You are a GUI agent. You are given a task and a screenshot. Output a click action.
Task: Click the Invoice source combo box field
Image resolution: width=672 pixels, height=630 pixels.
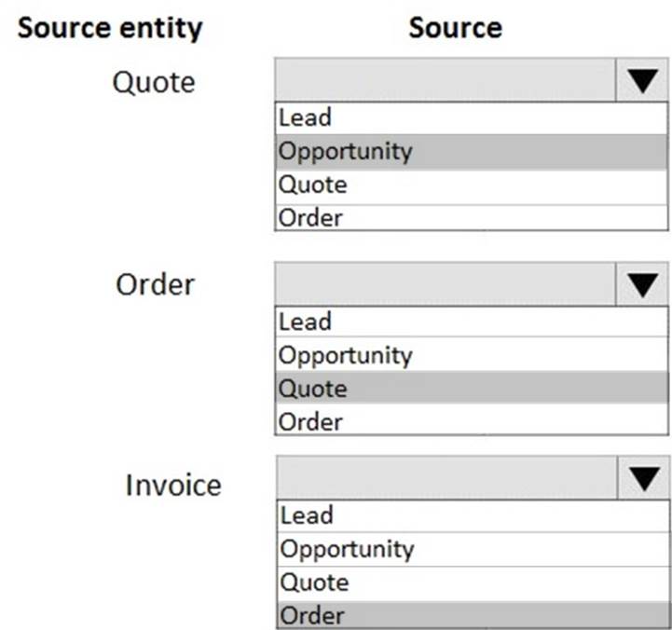[x=446, y=479]
